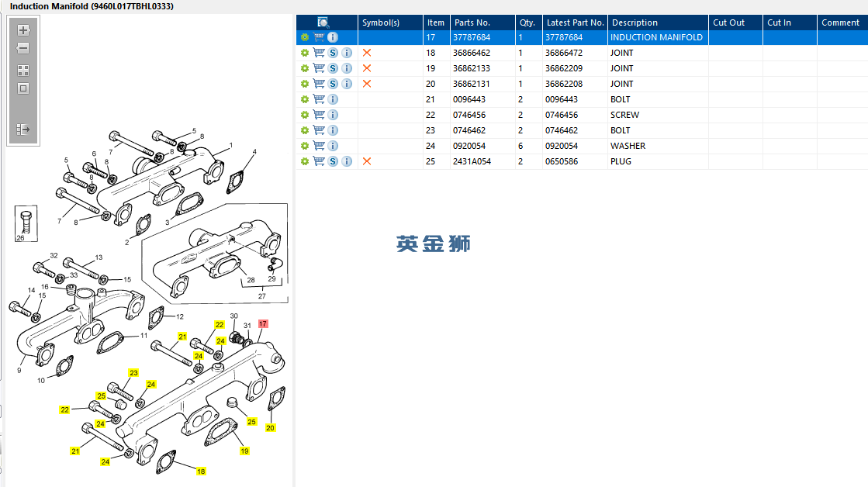Click yellow callout 18 on the diagram
The image size is (868, 487).
[201, 471]
